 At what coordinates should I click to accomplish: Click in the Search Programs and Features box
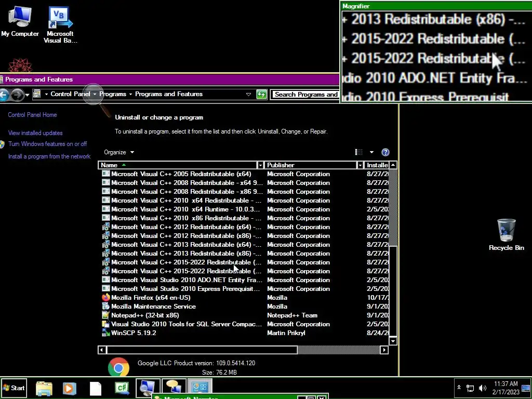click(x=305, y=95)
